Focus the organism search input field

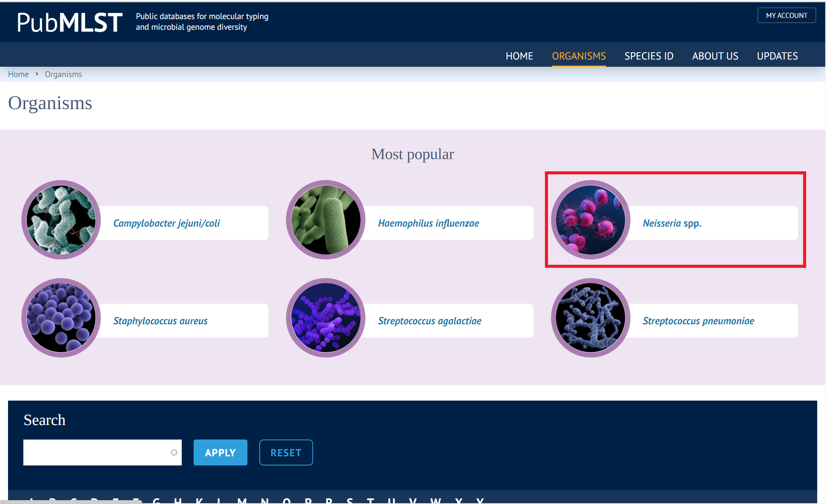102,452
